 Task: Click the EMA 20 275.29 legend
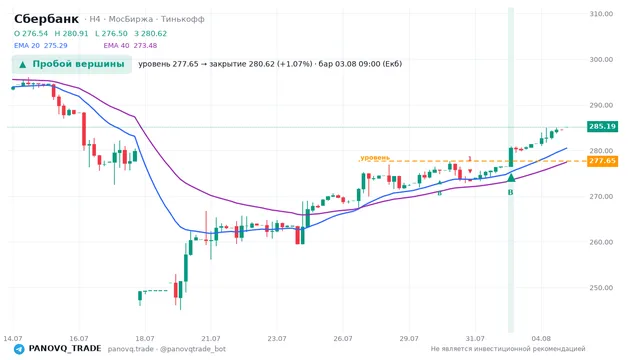point(40,45)
